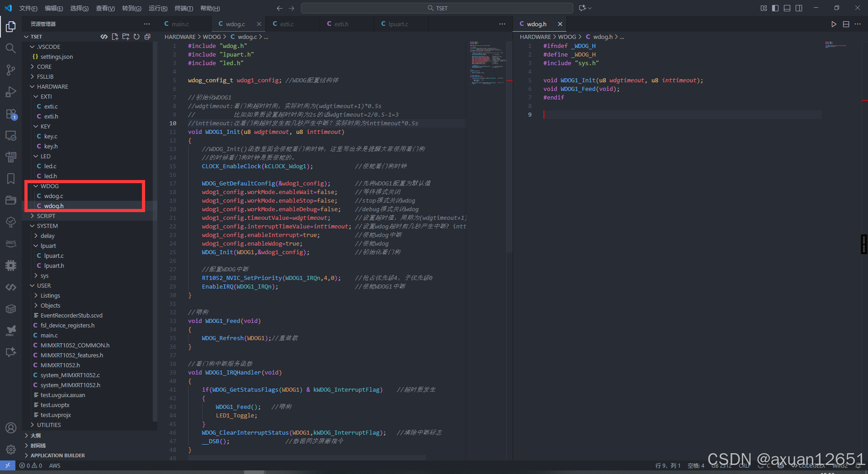Screen dimensions: 868x474
Task: Open the remote window indicator
Action: (x=8, y=465)
